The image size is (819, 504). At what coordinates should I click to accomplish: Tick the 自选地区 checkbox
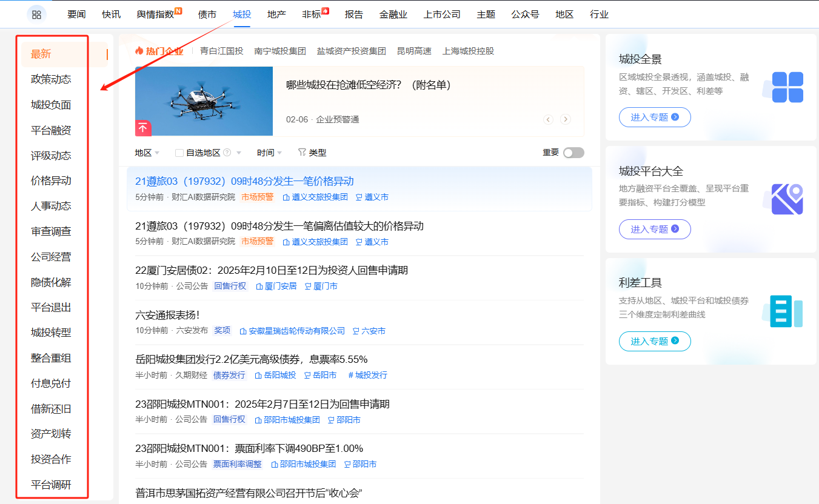point(179,153)
